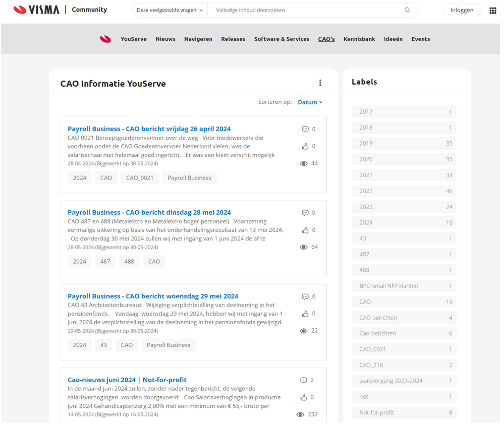Click Payroll Business tag on 26 april post
Screen dimensions: 504x425
190,178
